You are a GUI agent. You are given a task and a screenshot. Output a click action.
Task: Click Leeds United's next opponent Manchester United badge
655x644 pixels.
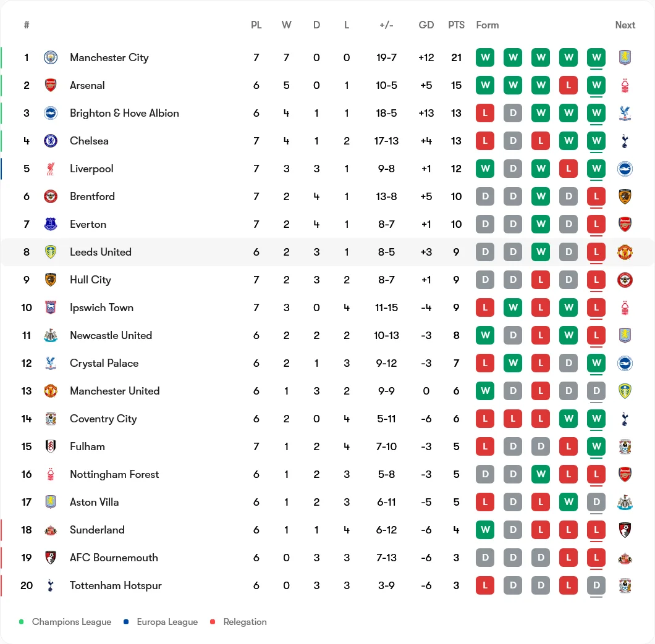pyautogui.click(x=625, y=252)
